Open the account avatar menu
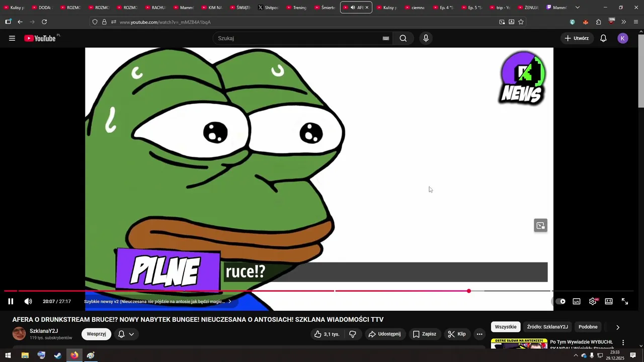 point(623,38)
